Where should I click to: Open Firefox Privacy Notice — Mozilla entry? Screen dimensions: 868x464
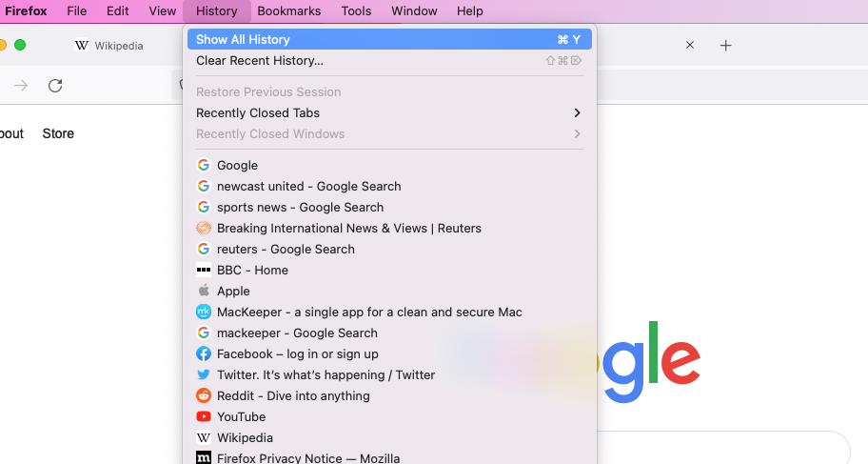point(389,458)
